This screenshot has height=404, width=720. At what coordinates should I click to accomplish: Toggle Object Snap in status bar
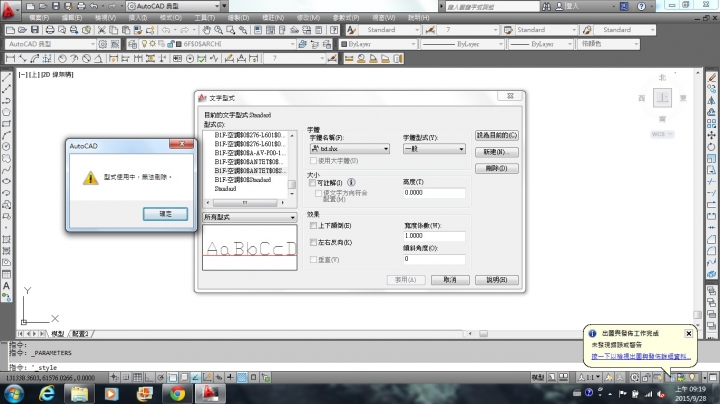pyautogui.click(x=172, y=377)
